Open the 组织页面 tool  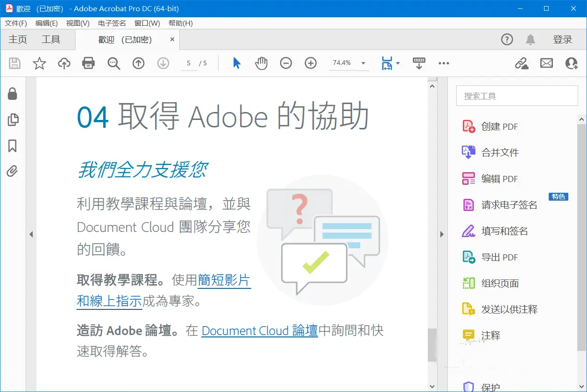(x=491, y=283)
